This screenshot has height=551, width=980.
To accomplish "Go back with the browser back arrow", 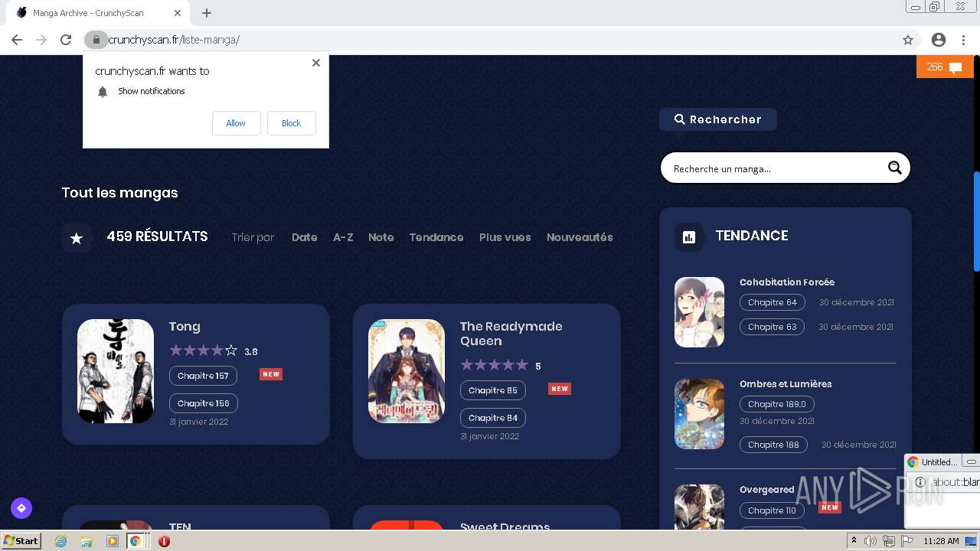I will pyautogui.click(x=17, y=40).
